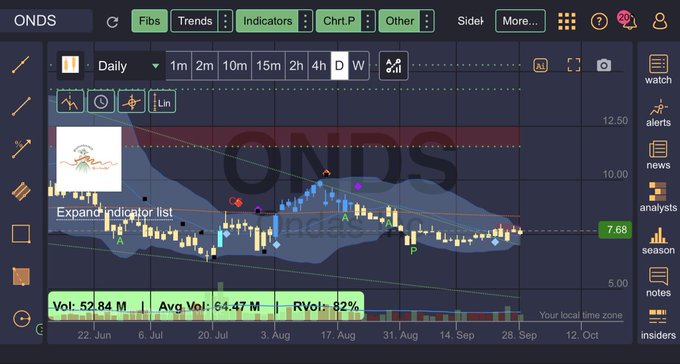Open the AI analysis icon
Screen dimensions: 680x364
point(540,65)
